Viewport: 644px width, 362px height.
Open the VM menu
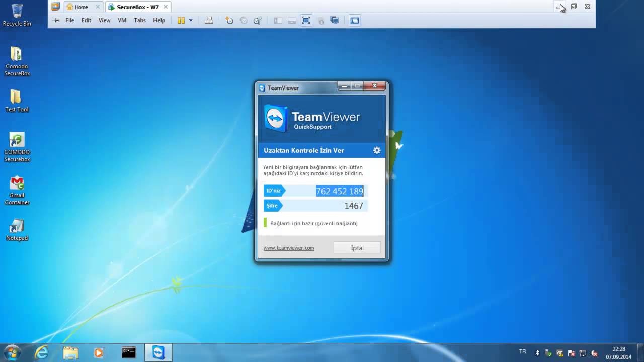click(122, 20)
